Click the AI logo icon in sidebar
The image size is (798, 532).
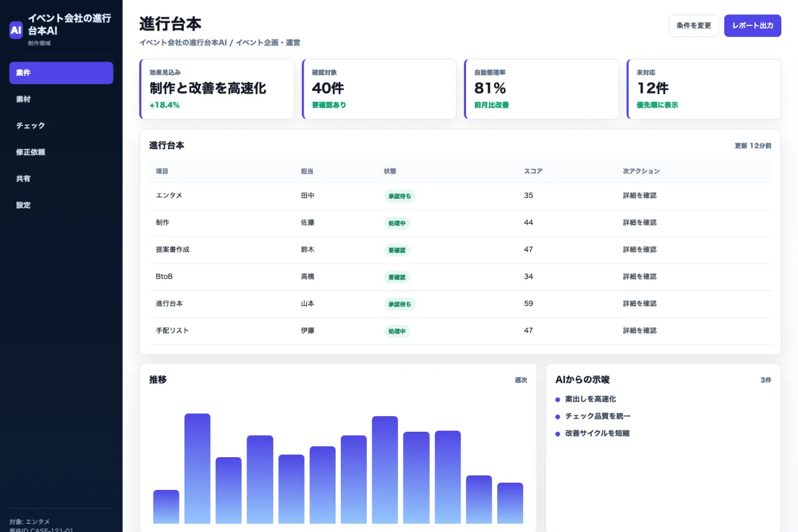[x=16, y=30]
